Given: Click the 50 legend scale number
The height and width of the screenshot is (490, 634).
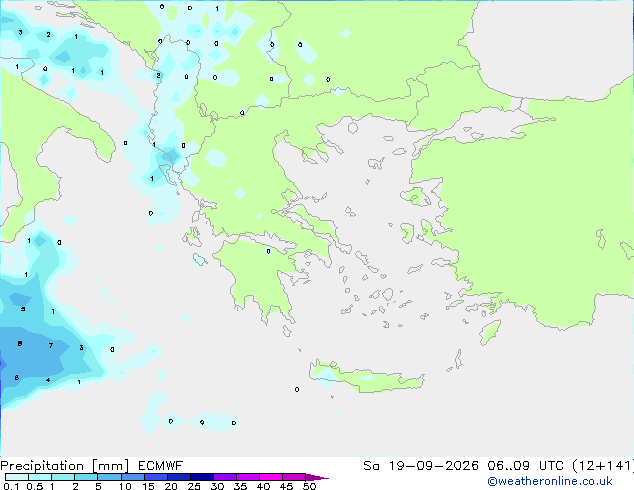Looking at the screenshot, I should 309,486.
